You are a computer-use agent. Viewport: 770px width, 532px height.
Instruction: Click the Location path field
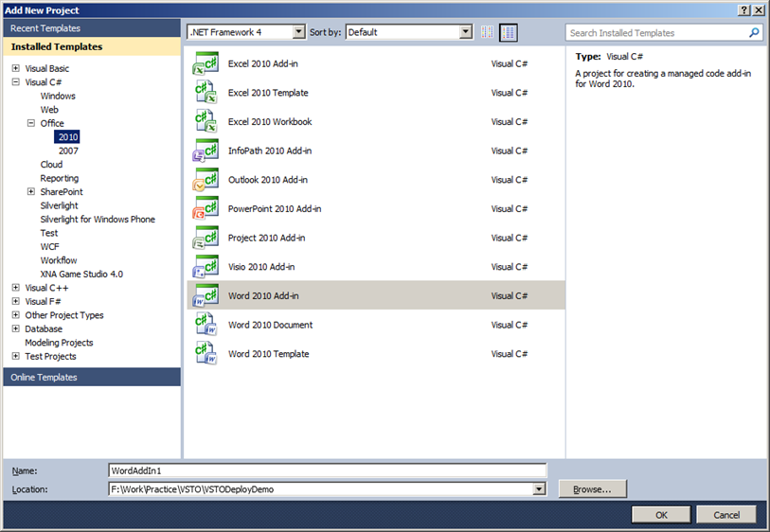(321, 489)
